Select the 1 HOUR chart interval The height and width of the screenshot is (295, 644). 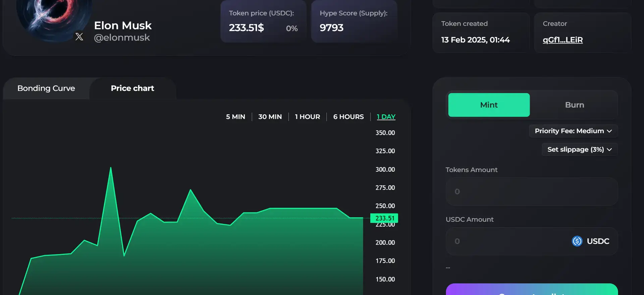click(307, 117)
